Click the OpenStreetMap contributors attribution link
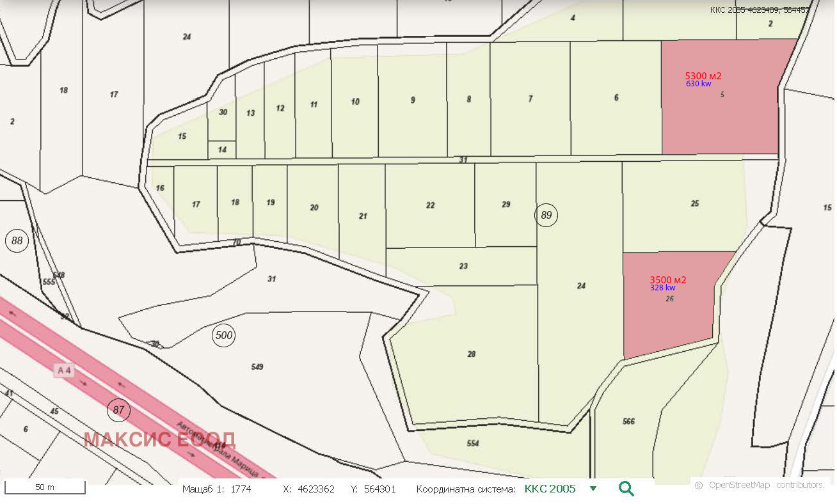837x504 pixels. (760, 485)
